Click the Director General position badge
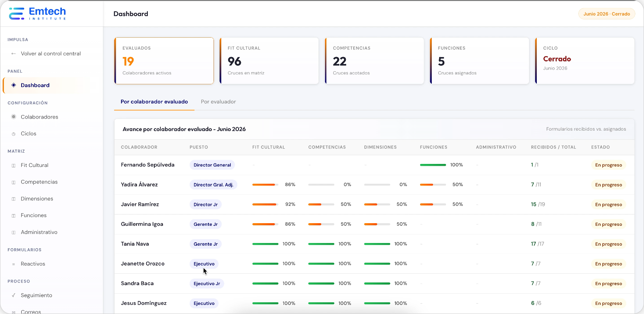 click(212, 165)
